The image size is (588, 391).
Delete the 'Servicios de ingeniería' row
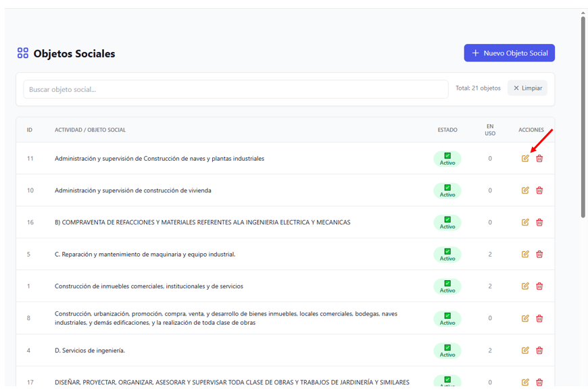(539, 350)
